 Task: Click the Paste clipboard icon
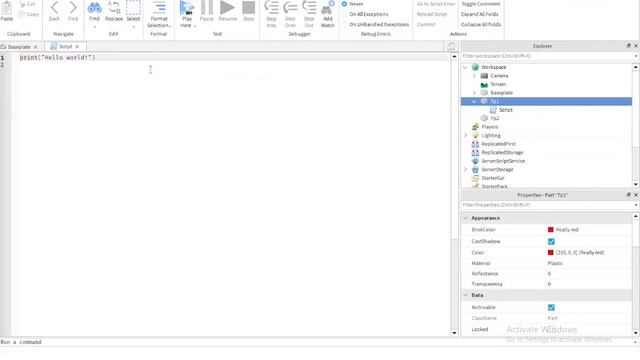(7, 8)
